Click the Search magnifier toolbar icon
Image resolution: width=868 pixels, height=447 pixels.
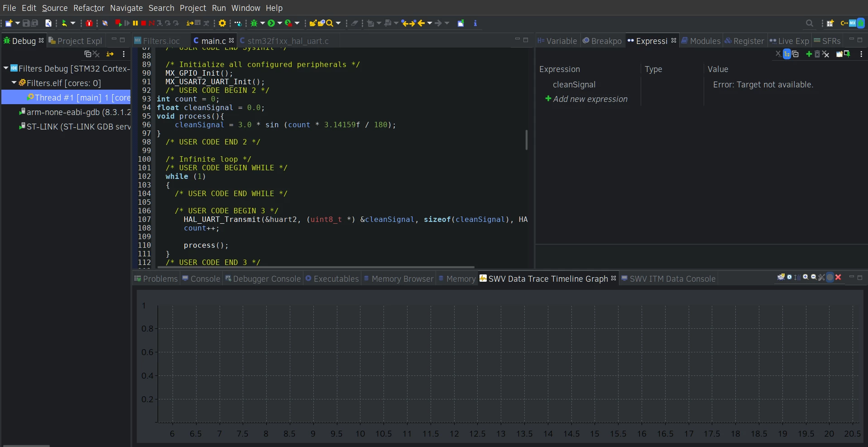[330, 23]
